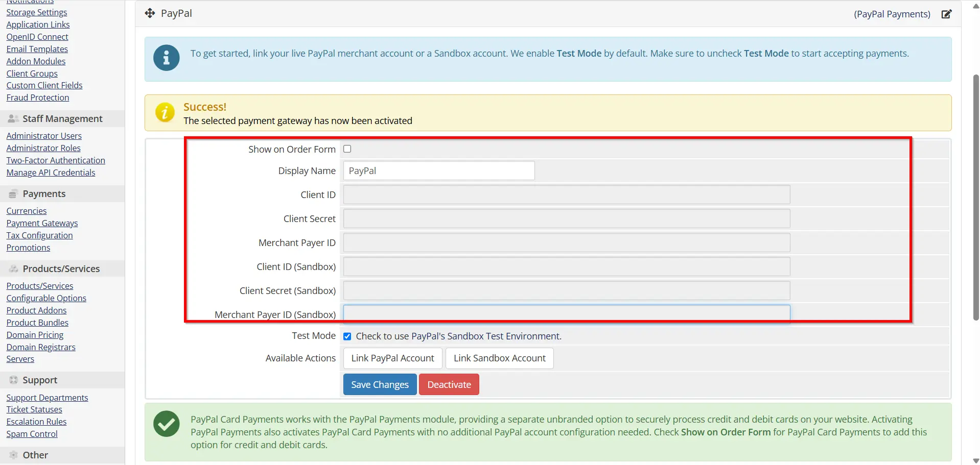The width and height of the screenshot is (980, 465).
Task: Click the Other section icon
Action: coord(13,455)
